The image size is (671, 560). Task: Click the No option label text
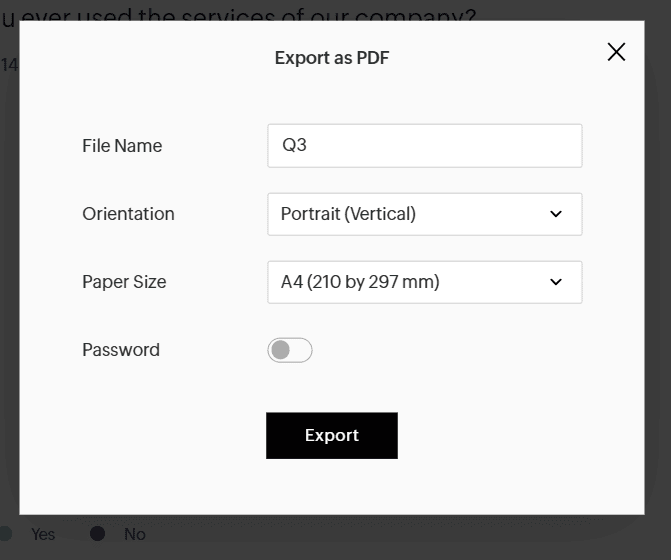(135, 534)
